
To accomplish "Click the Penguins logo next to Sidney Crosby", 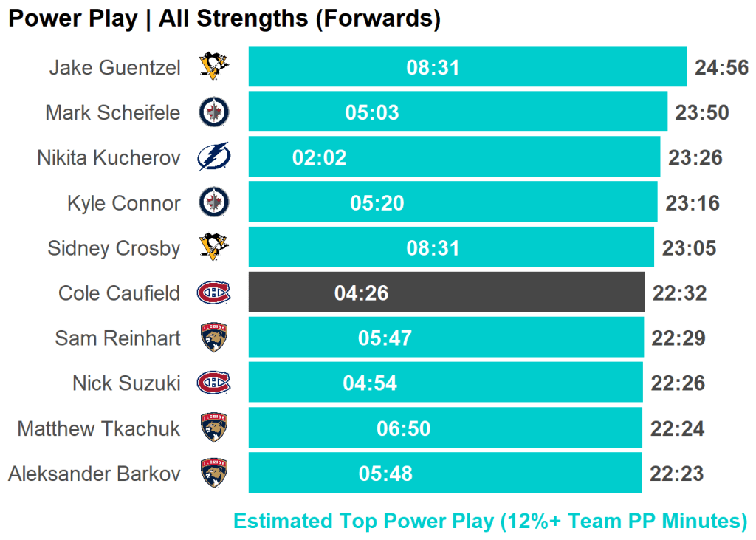I will pyautogui.click(x=214, y=247).
